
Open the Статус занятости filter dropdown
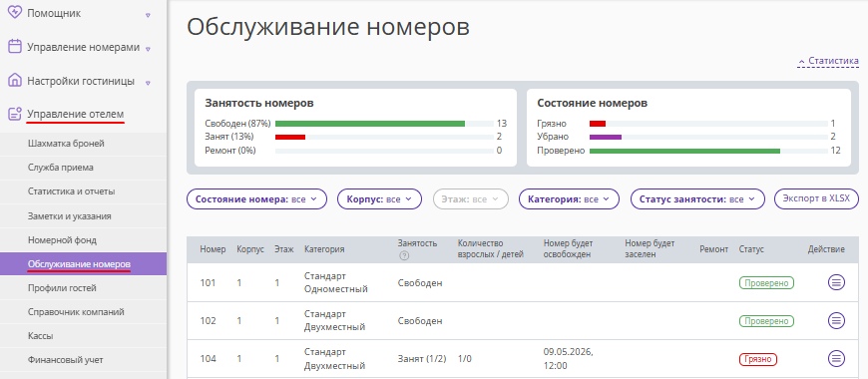697,198
